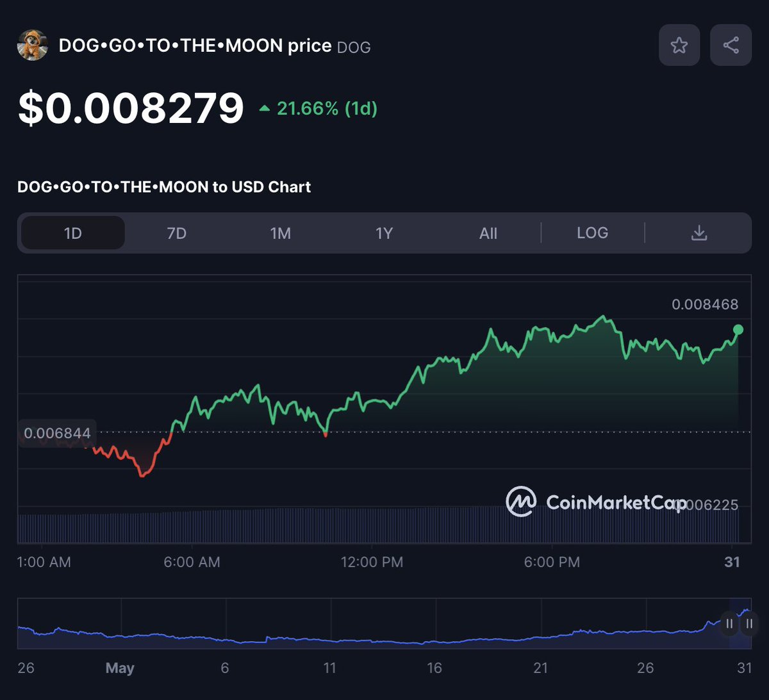
Task: Click the 6 date on mini timeline
Action: pyautogui.click(x=225, y=668)
